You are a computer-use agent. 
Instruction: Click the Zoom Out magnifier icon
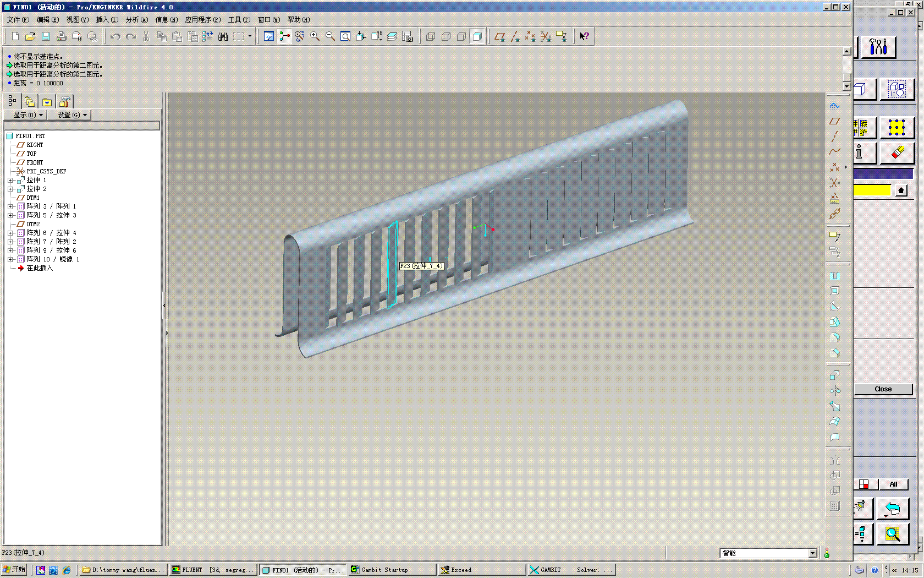[330, 36]
